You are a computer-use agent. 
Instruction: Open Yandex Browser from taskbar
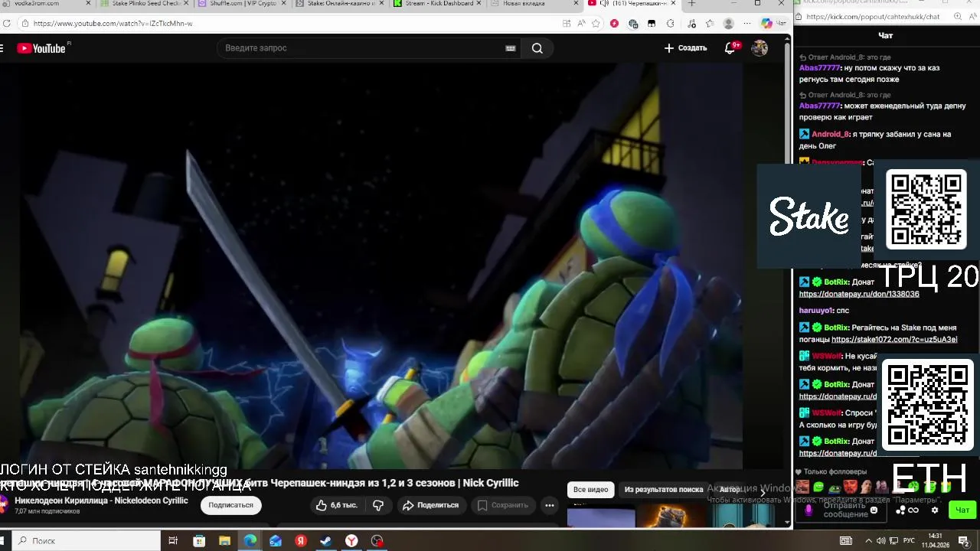351,541
